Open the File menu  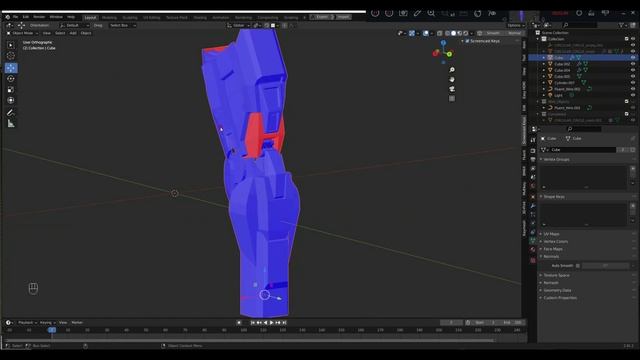16,17
